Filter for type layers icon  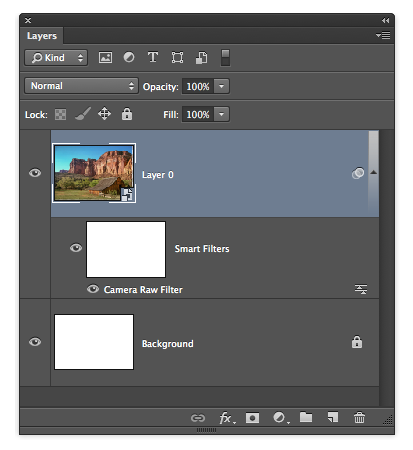[x=153, y=57]
